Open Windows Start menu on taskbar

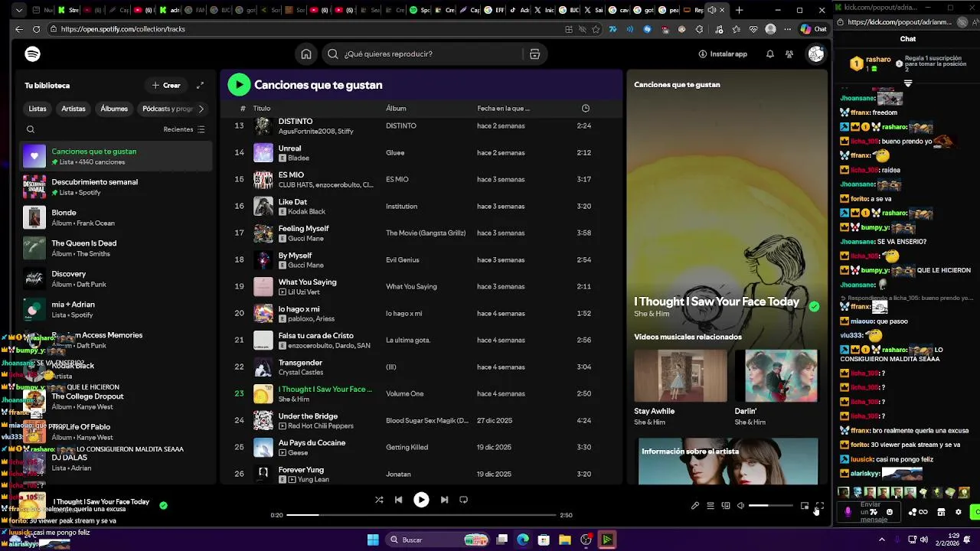point(373,540)
